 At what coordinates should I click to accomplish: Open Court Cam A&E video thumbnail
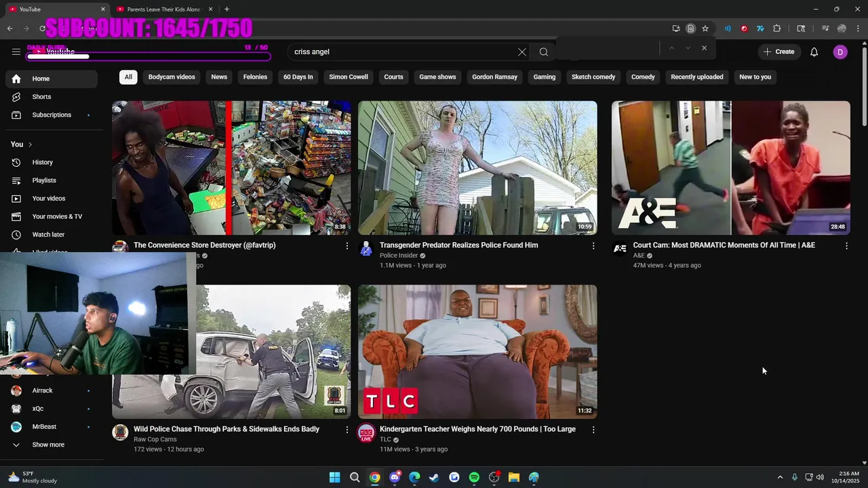[731, 168]
